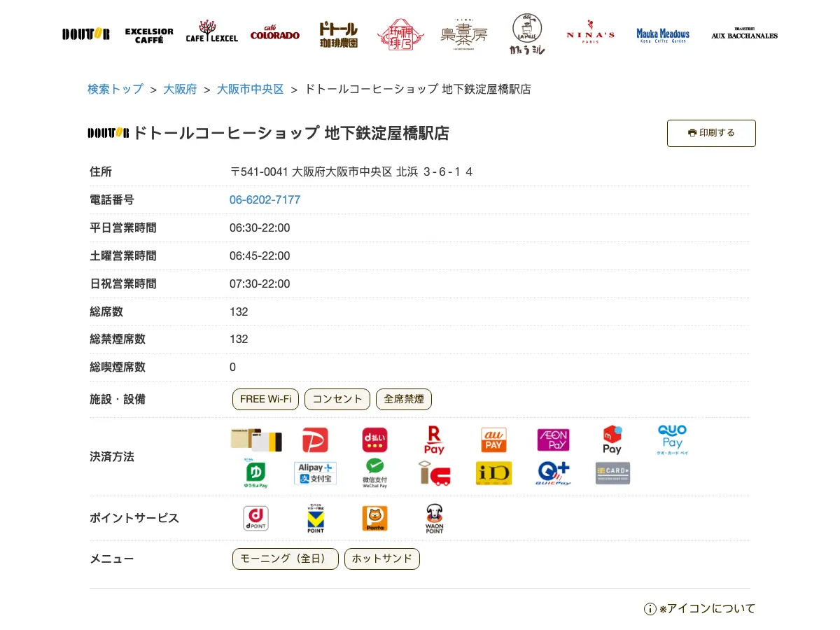Open the 大阪府 breadcrumb link
840x630 pixels.
(180, 90)
